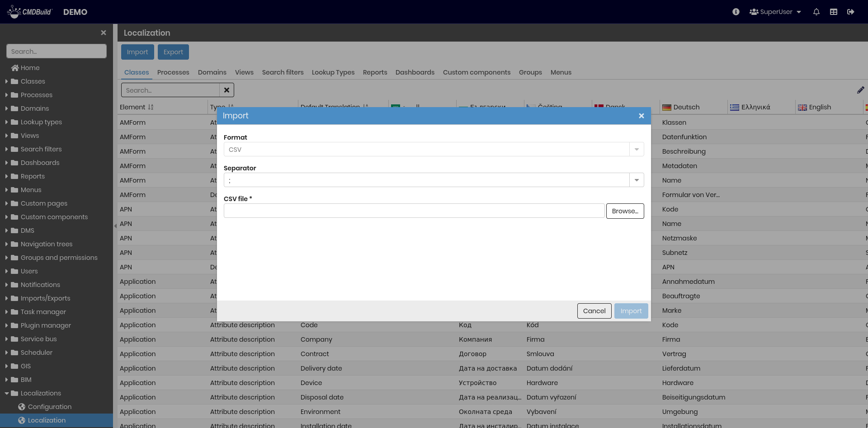Collapse the Localizations tree node
The width and height of the screenshot is (868, 428).
click(7, 393)
